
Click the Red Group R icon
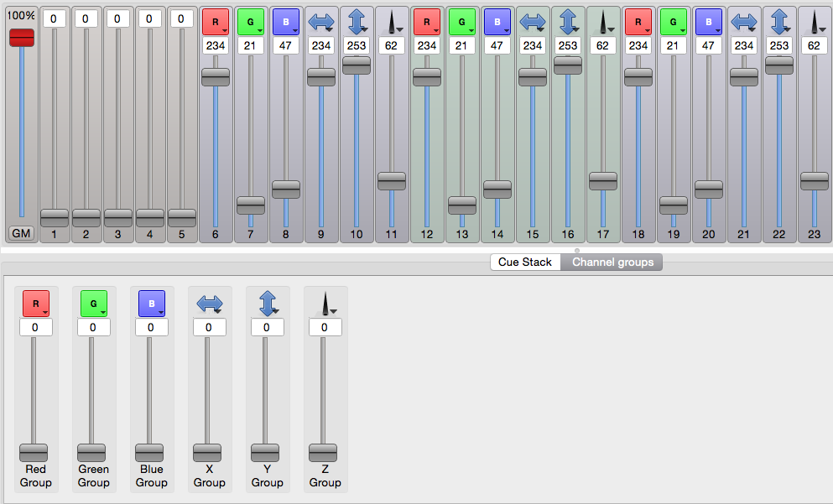(x=35, y=303)
